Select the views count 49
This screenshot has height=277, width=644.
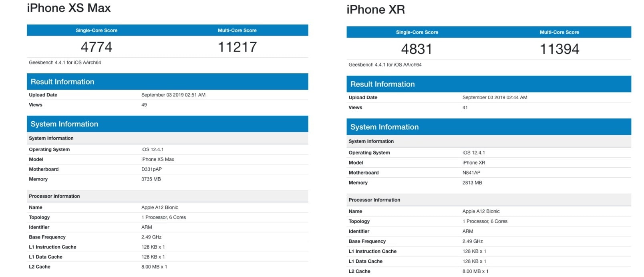click(x=144, y=105)
